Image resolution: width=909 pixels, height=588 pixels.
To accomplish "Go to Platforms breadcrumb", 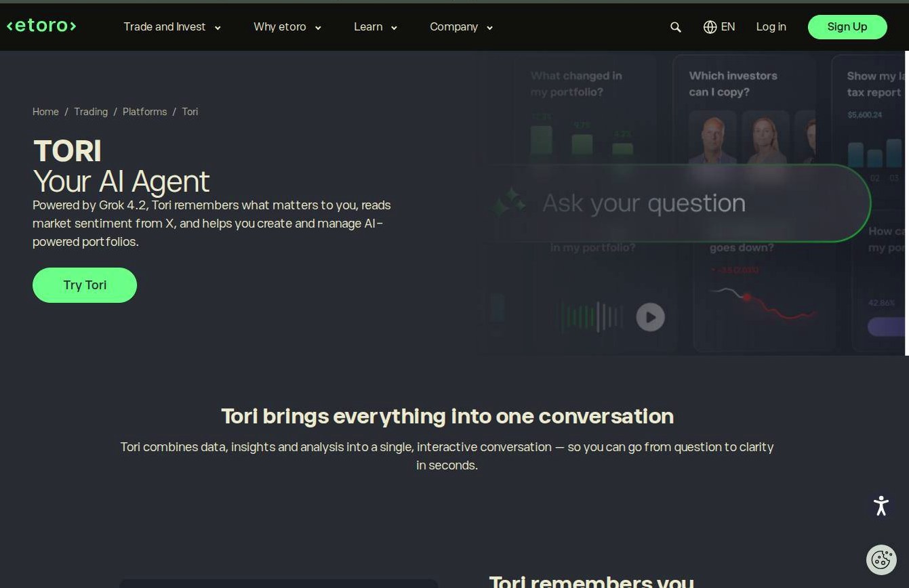I will coord(144,112).
